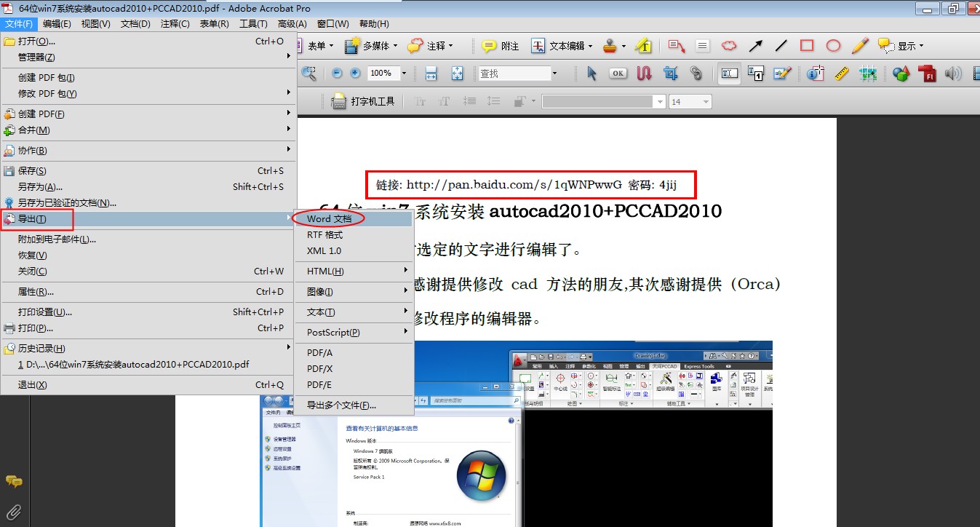Open 属性(R)... document properties
This screenshot has height=527, width=980.
tap(148, 292)
